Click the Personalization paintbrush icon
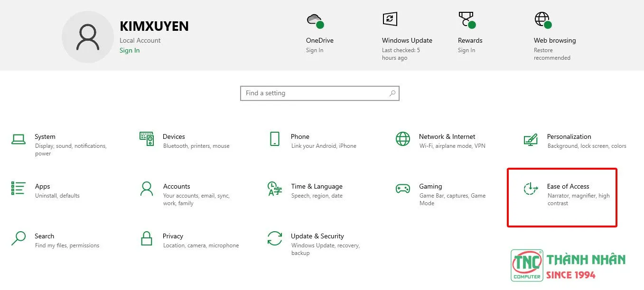The image size is (644, 290). (x=531, y=139)
